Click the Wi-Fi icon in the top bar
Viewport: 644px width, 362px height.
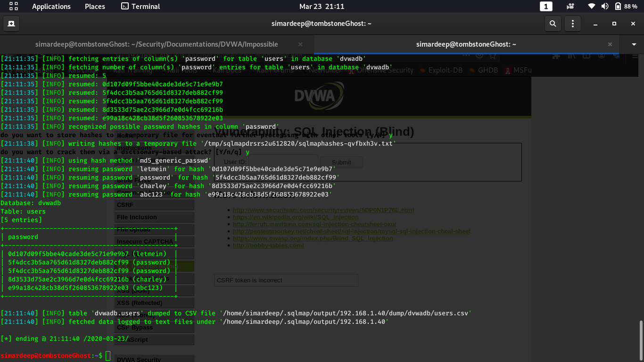pyautogui.click(x=592, y=7)
